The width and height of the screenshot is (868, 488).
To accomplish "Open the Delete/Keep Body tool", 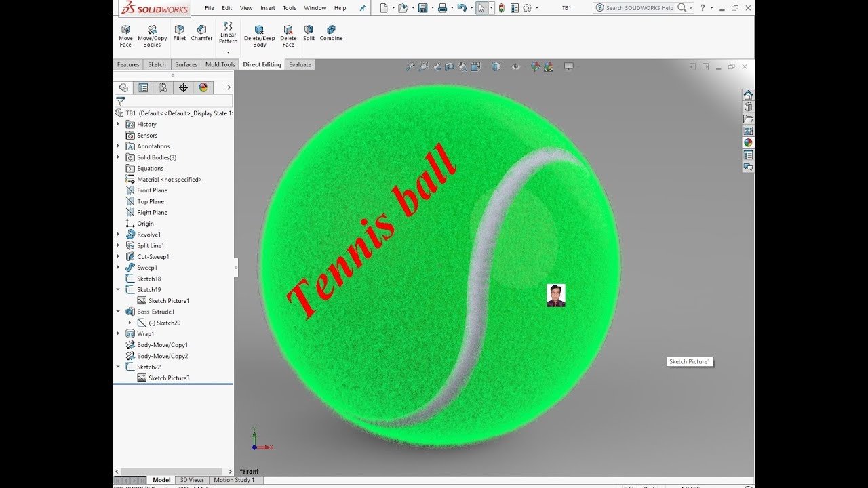I will (x=260, y=36).
